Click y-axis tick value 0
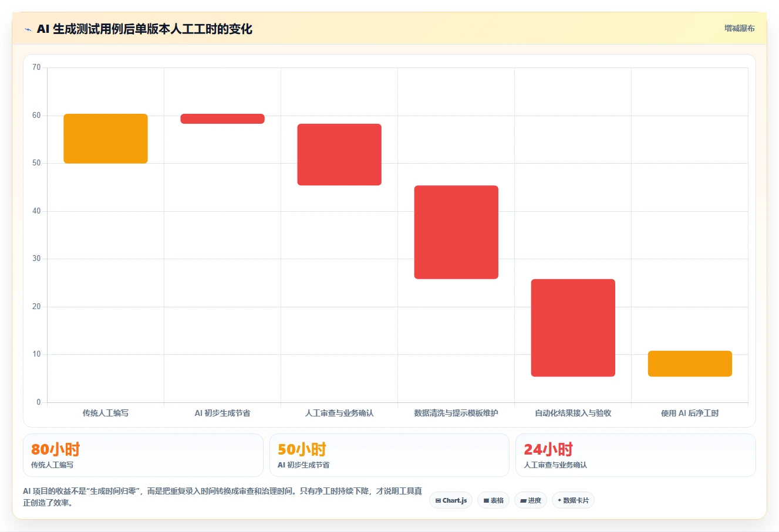This screenshot has height=532, width=779. point(39,402)
